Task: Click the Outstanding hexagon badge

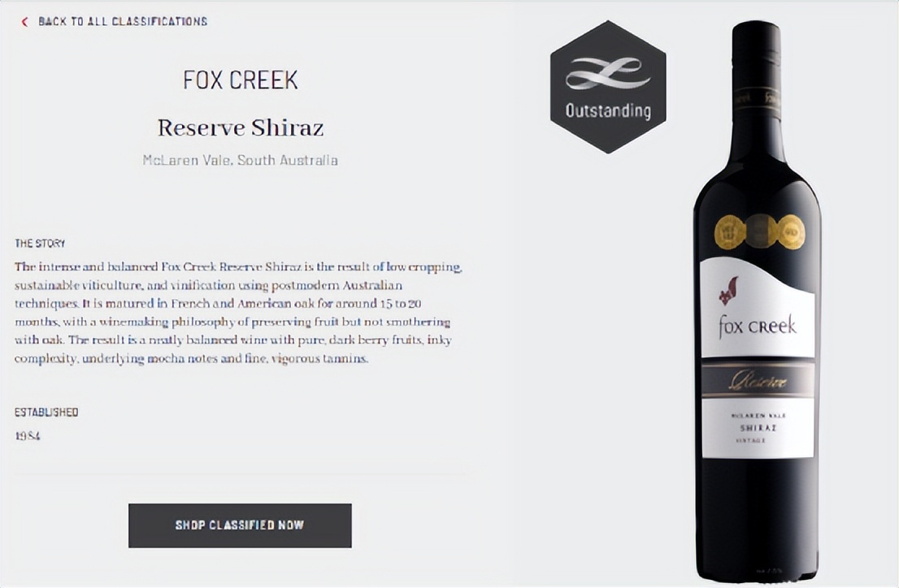Action: tap(608, 87)
